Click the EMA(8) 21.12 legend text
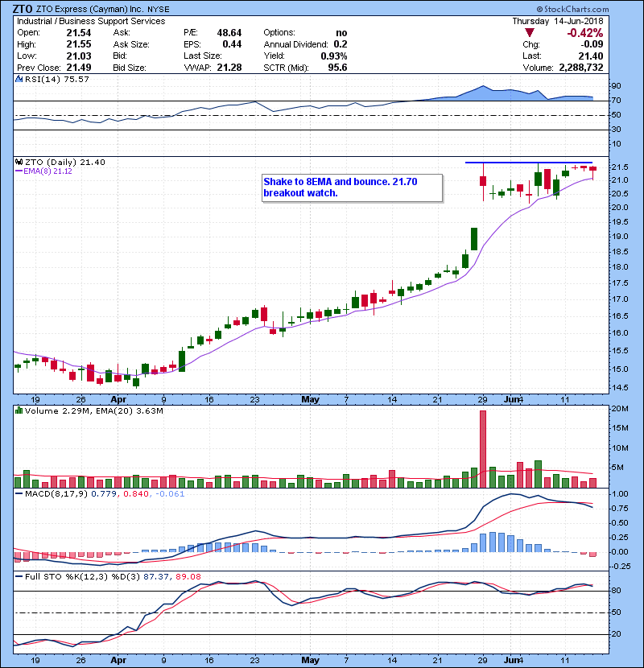644x668 pixels. pyautogui.click(x=47, y=171)
